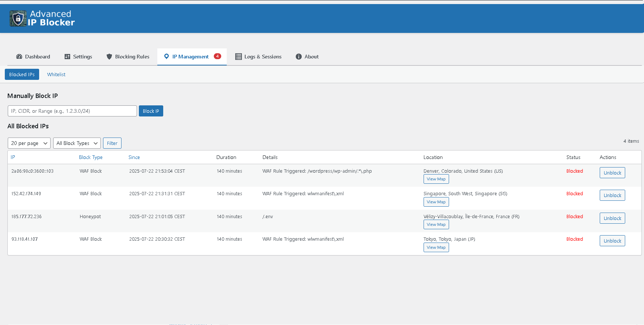
Task: Select the IP Management tab
Action: tap(192, 57)
